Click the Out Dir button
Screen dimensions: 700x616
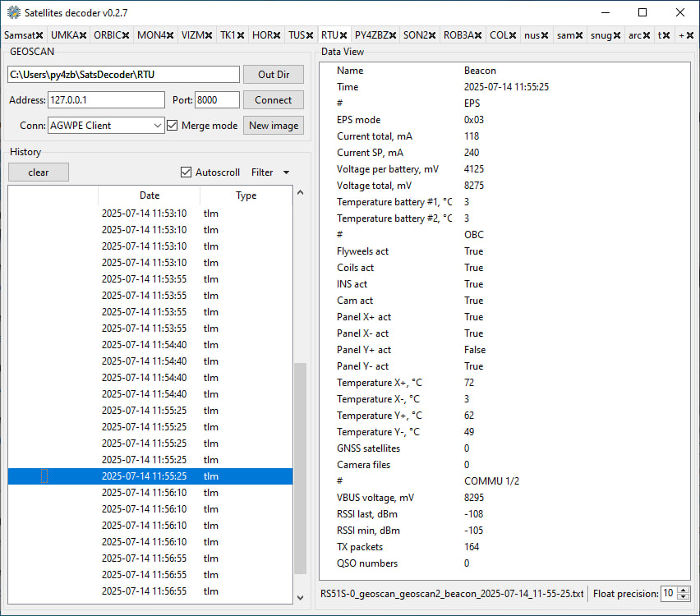(274, 75)
